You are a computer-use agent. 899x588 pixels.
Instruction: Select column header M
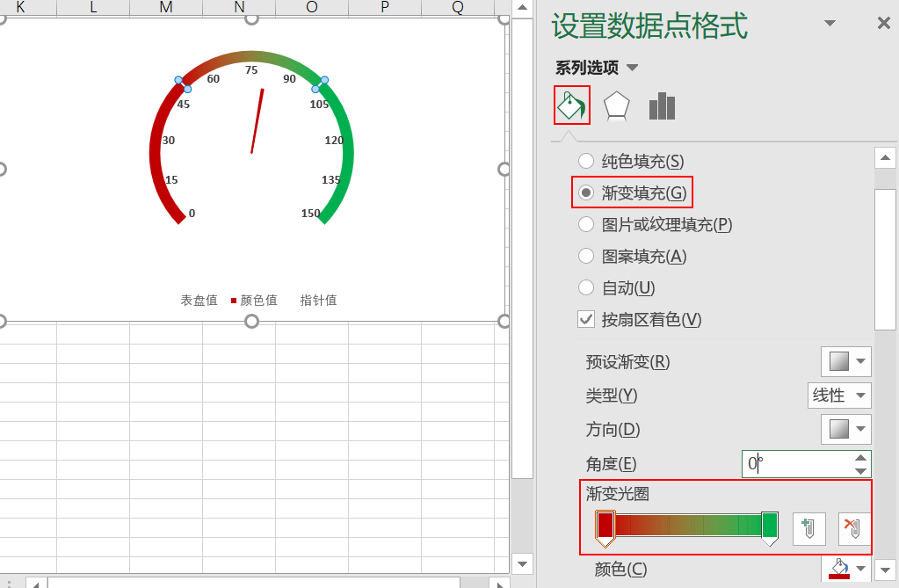(166, 7)
